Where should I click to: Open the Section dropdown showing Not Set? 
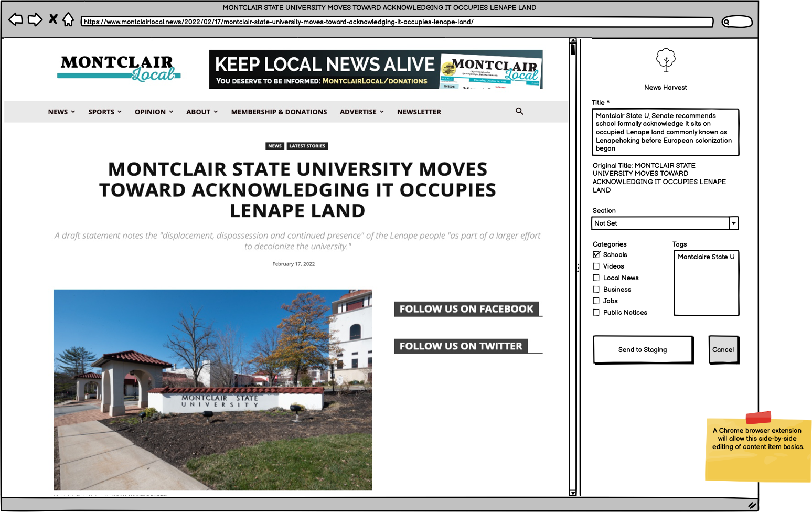coord(665,223)
